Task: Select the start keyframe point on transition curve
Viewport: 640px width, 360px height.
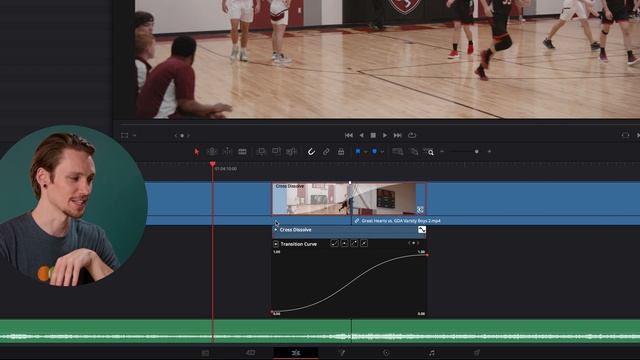Action: coord(272,312)
